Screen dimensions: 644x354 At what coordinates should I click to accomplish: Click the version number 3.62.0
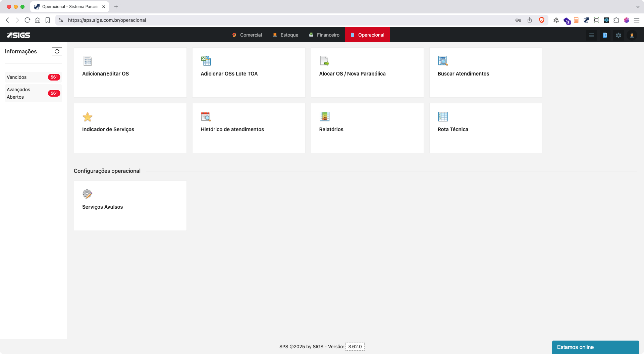coord(355,347)
